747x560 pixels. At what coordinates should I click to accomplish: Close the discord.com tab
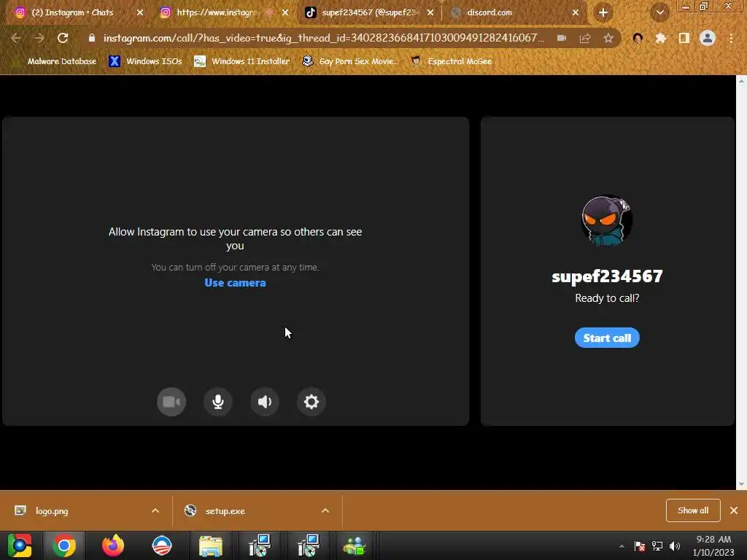point(576,13)
